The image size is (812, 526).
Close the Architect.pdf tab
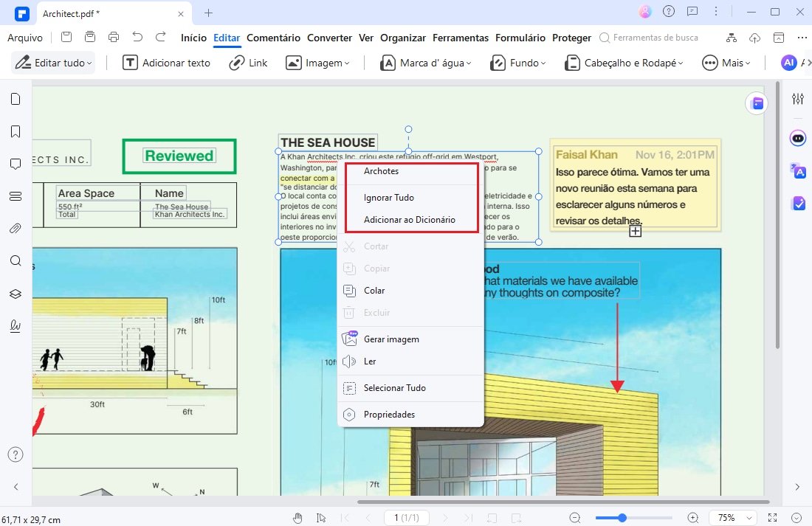click(181, 14)
